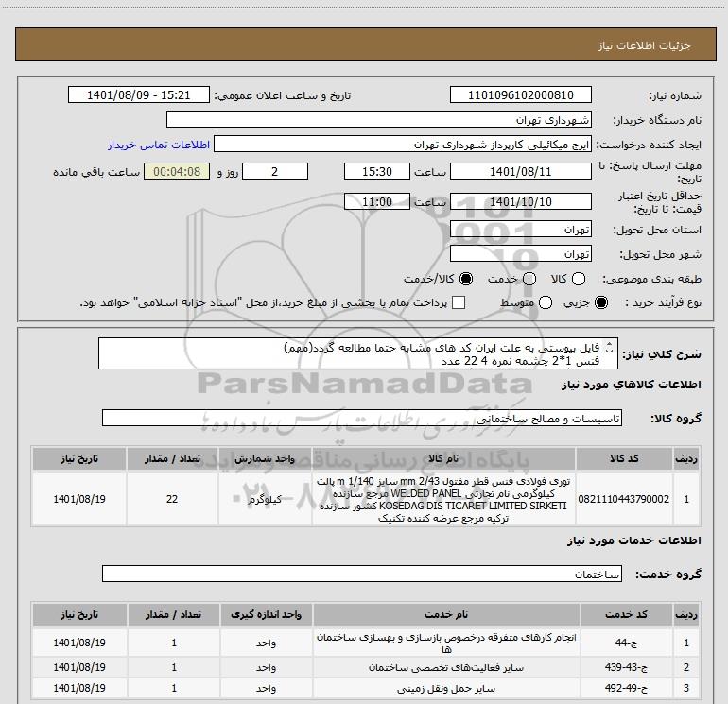Viewport: 728px width, 704px height.
Task: Select the متوسط purchase type radio
Action: (546, 302)
